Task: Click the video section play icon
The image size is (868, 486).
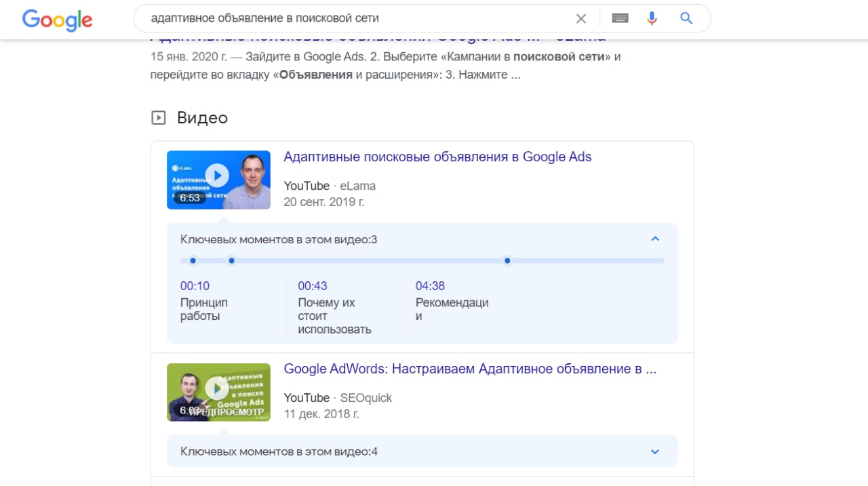Action: pyautogui.click(x=158, y=118)
